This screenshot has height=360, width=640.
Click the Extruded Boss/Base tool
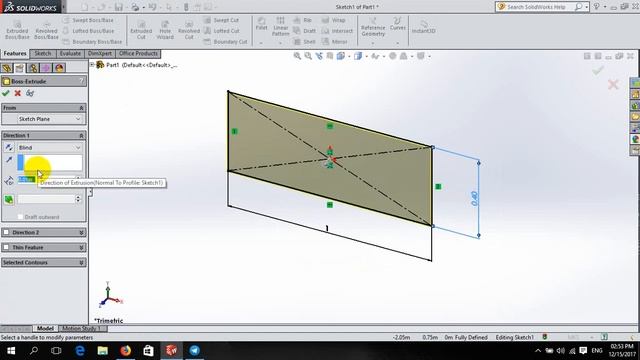coord(17,30)
